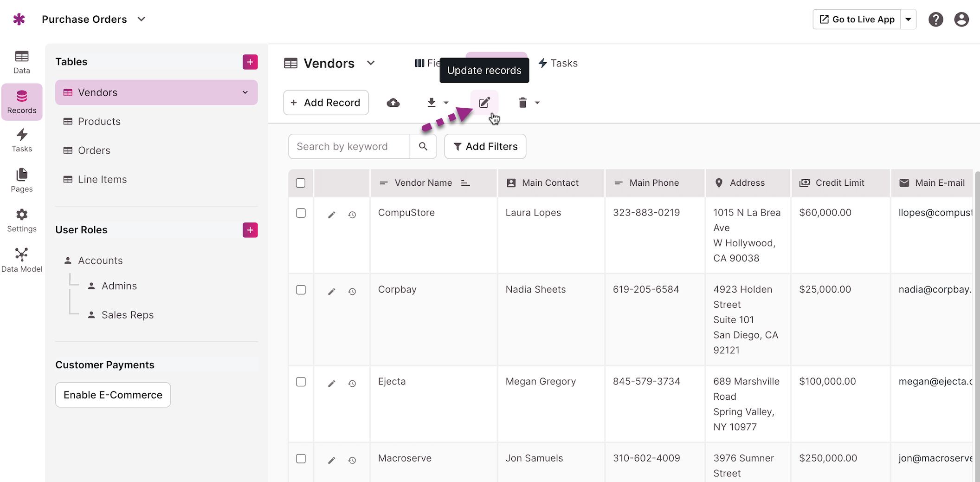980x482 pixels.
Task: Click history icon for CompuStore row
Action: 352,215
